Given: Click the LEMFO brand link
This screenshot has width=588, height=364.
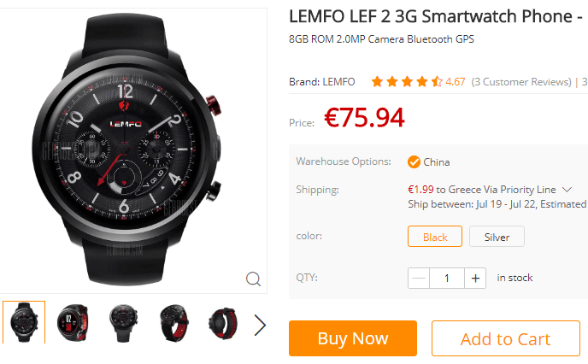Looking at the screenshot, I should [338, 82].
